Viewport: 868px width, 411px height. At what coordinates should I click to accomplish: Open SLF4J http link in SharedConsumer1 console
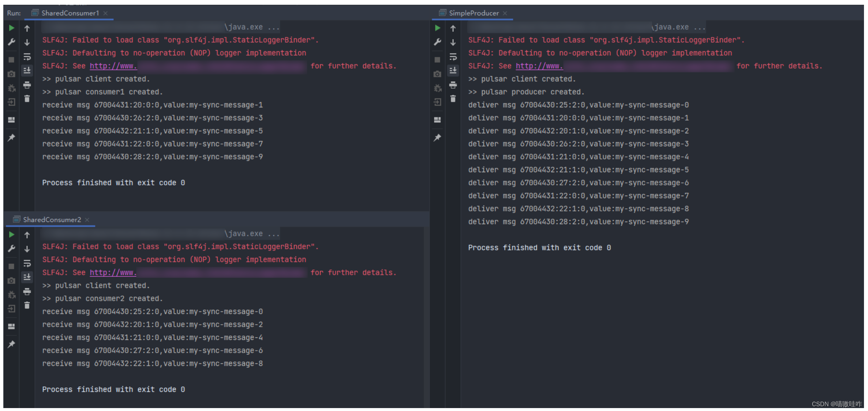(x=113, y=66)
